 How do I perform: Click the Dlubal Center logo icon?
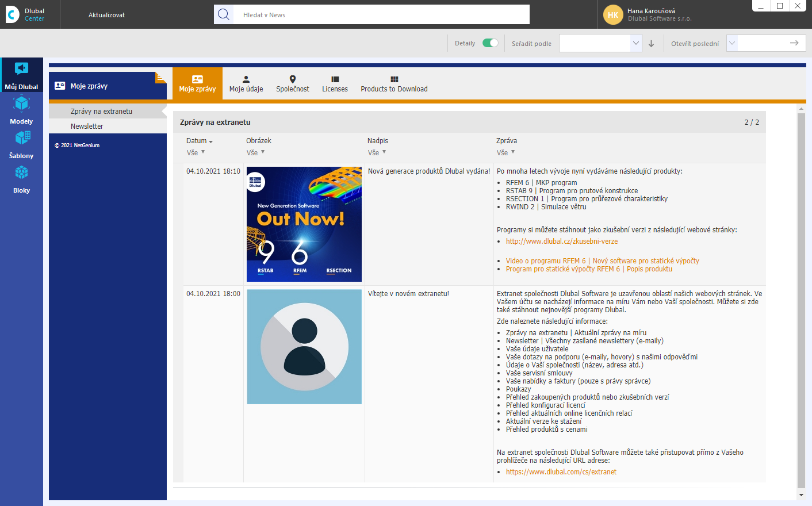pyautogui.click(x=12, y=14)
